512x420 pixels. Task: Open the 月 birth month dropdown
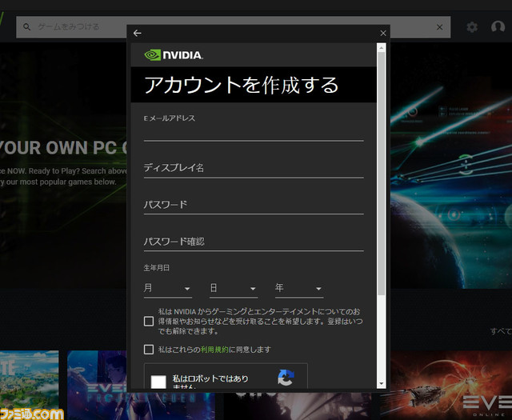167,289
